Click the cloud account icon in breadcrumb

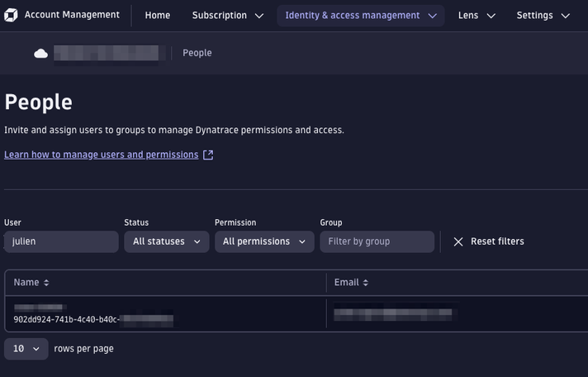(40, 54)
